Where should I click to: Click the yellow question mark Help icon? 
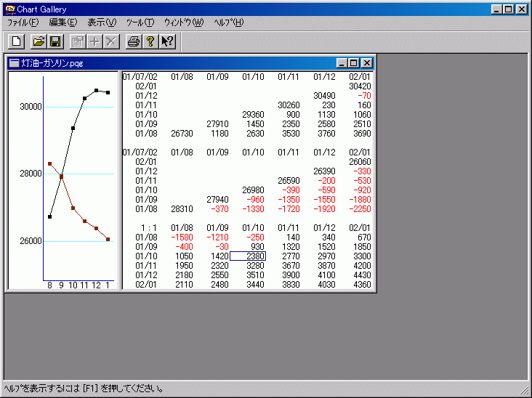150,41
